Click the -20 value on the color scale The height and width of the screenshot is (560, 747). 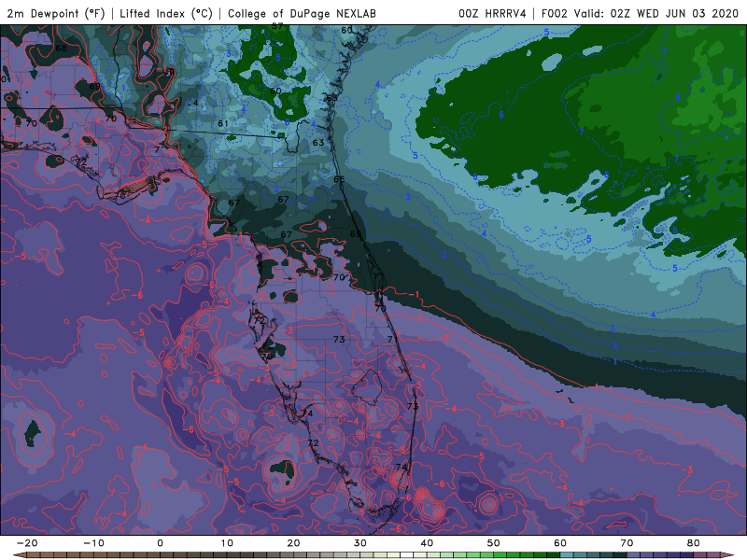(26, 543)
